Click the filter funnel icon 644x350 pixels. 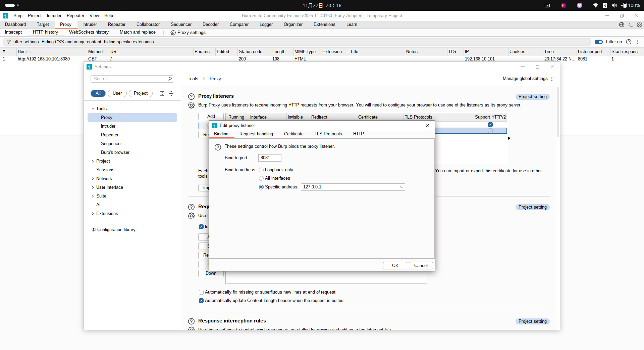click(x=9, y=42)
